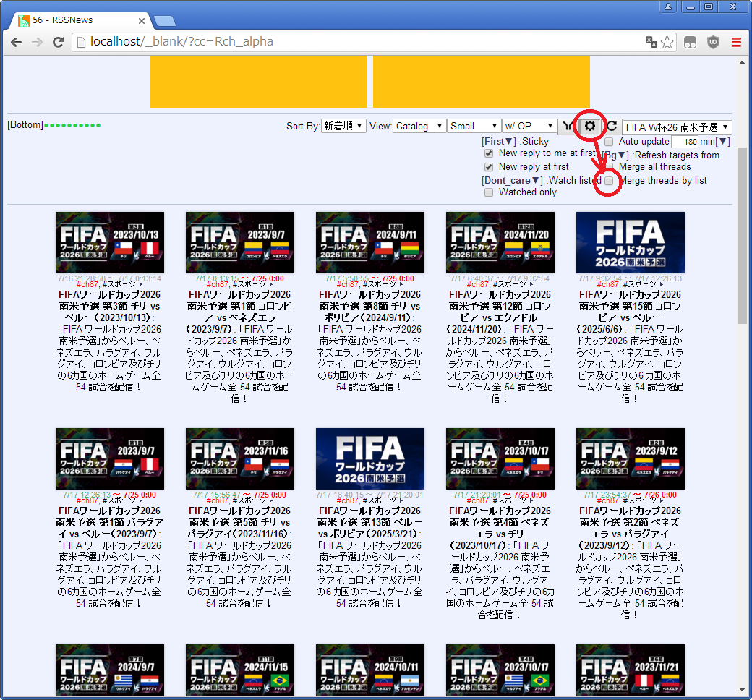Toggle the settings gear button
This screenshot has width=752, height=700.
590,126
